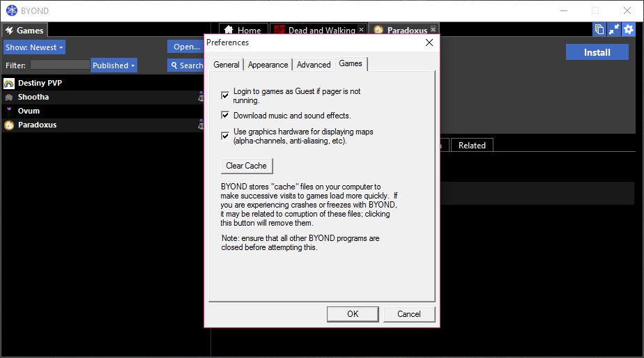
Task: Click the Destiny PVP rainbow game icon
Action: tap(9, 84)
